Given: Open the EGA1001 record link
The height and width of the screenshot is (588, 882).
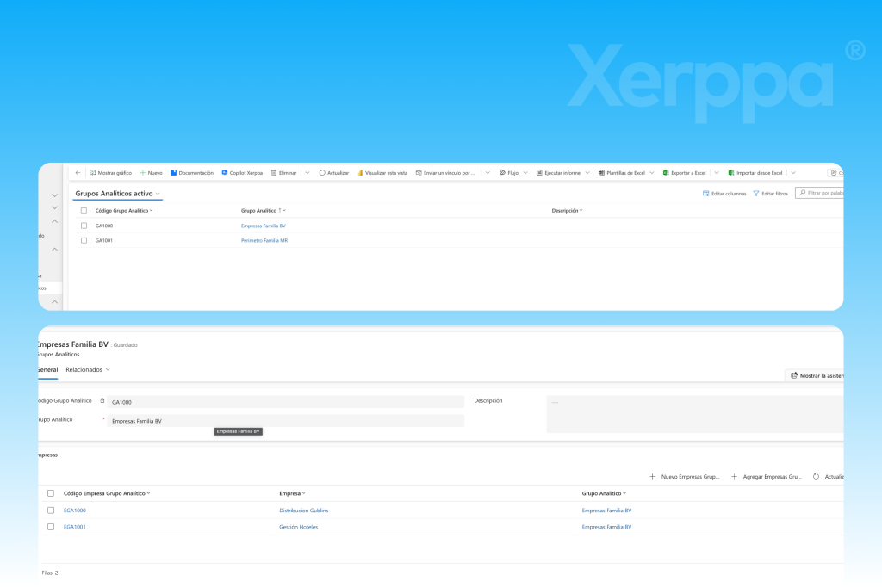Looking at the screenshot, I should (x=75, y=527).
